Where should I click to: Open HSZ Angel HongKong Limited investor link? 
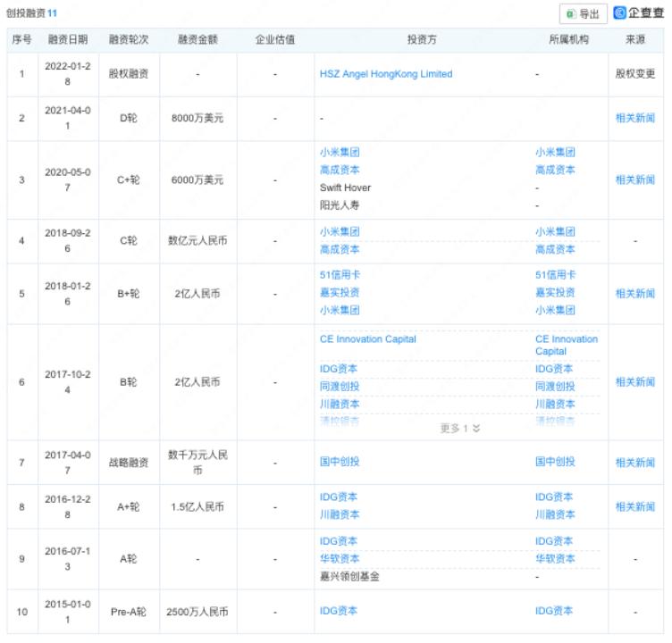(386, 74)
